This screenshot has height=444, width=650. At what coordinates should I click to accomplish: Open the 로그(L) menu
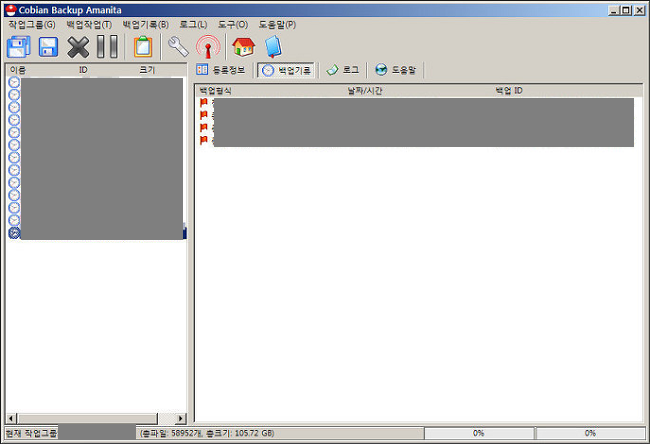tap(193, 24)
